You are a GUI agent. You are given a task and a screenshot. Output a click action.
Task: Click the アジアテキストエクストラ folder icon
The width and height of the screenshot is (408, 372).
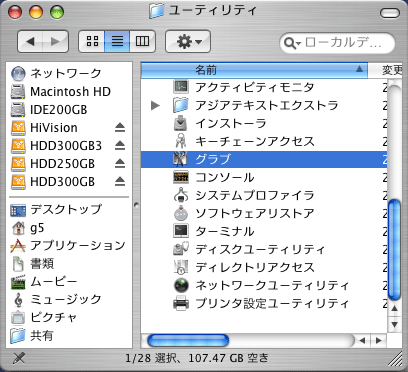pos(181,105)
